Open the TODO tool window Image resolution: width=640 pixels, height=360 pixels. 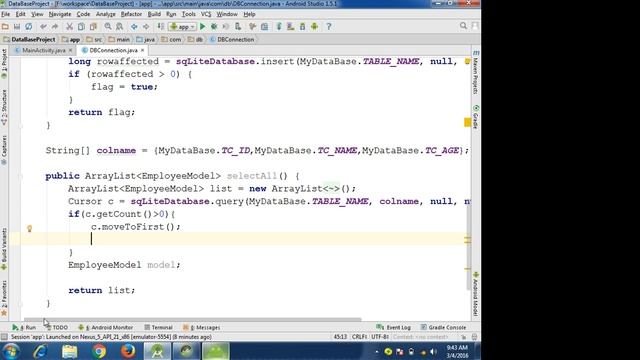coord(57,327)
